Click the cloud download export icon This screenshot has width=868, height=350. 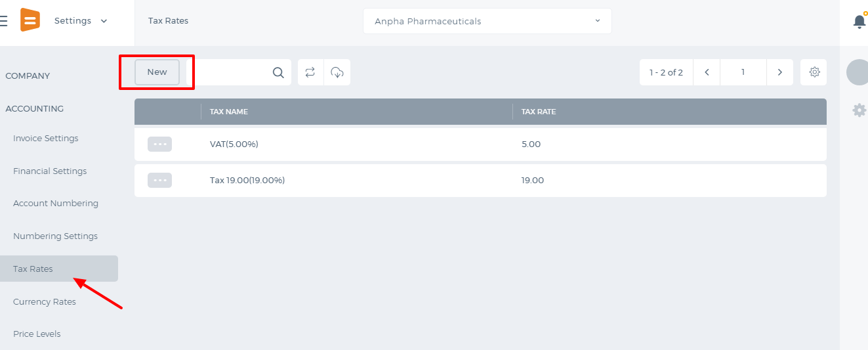click(x=337, y=72)
